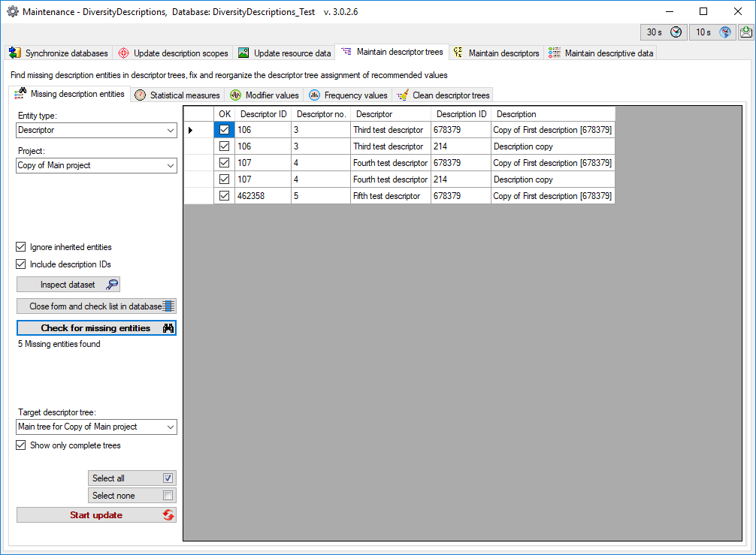Image resolution: width=756 pixels, height=555 pixels.
Task: Switch to the Update description scopes tab
Action: 173,53
